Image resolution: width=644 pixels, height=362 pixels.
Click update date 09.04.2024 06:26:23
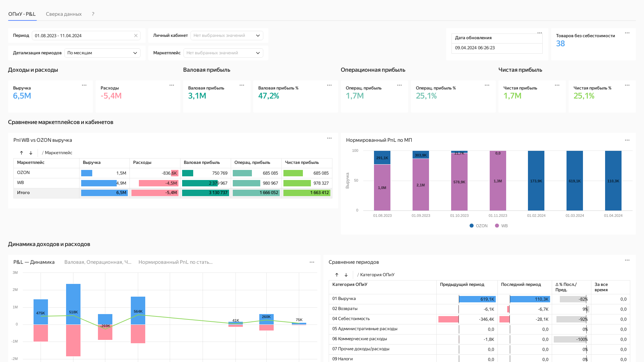[475, 48]
